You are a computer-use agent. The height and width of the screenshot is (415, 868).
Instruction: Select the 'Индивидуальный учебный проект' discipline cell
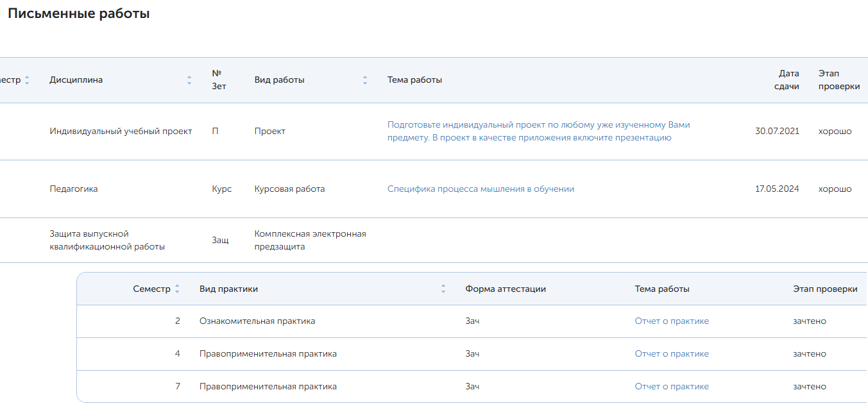point(121,131)
